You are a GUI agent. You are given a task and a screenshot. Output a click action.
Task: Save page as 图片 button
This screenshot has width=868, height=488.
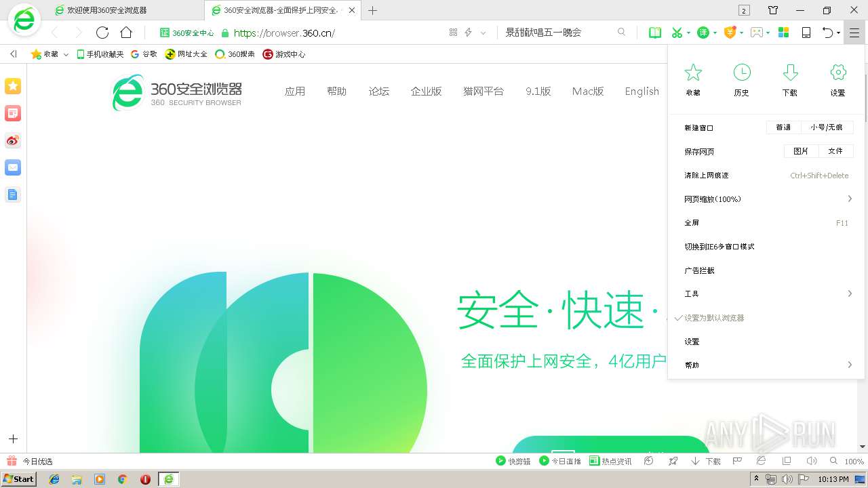click(x=801, y=151)
